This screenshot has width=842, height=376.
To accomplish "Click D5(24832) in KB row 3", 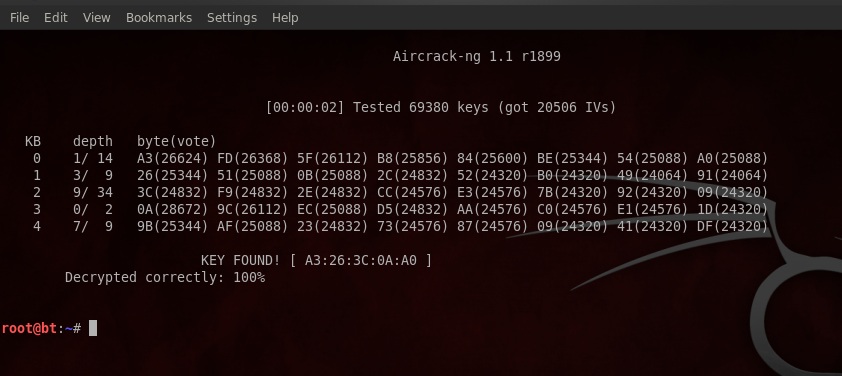I will (413, 209).
